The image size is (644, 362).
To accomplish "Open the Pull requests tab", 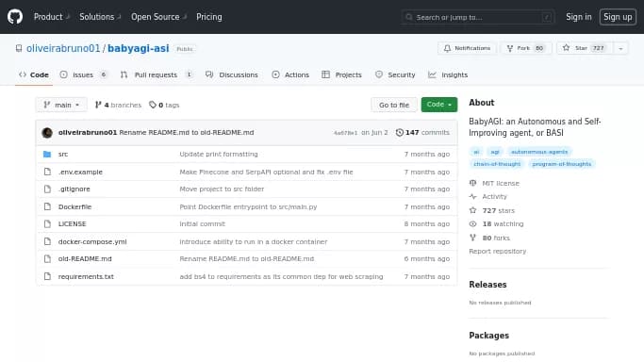I will click(157, 74).
